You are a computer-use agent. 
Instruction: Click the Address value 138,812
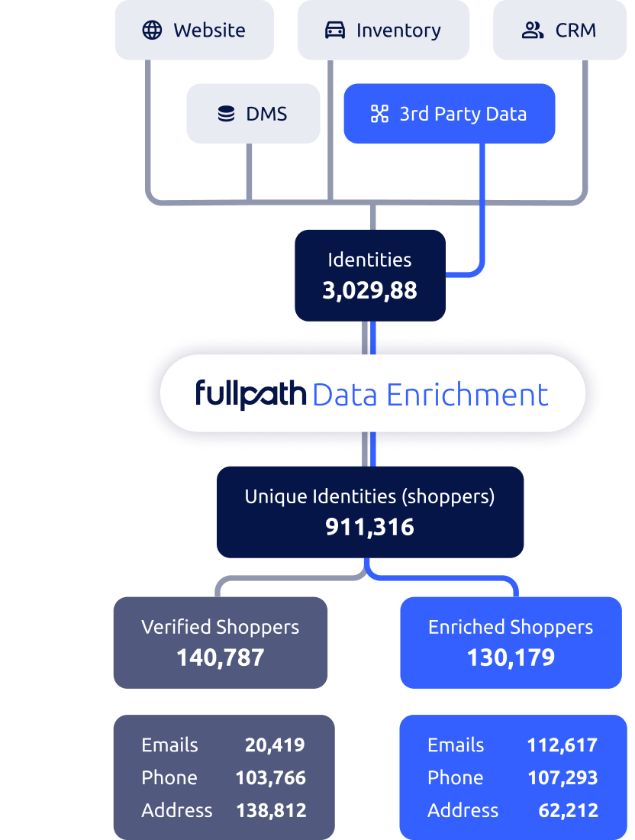[273, 811]
